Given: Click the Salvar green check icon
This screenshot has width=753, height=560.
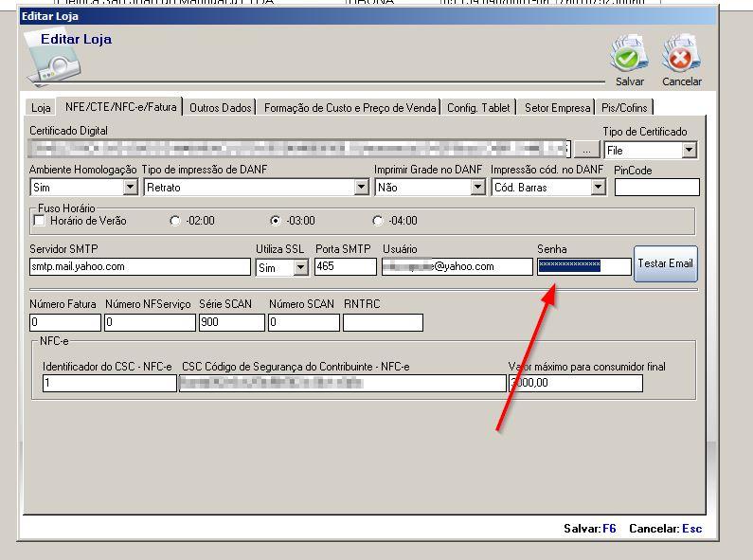Looking at the screenshot, I should point(629,53).
